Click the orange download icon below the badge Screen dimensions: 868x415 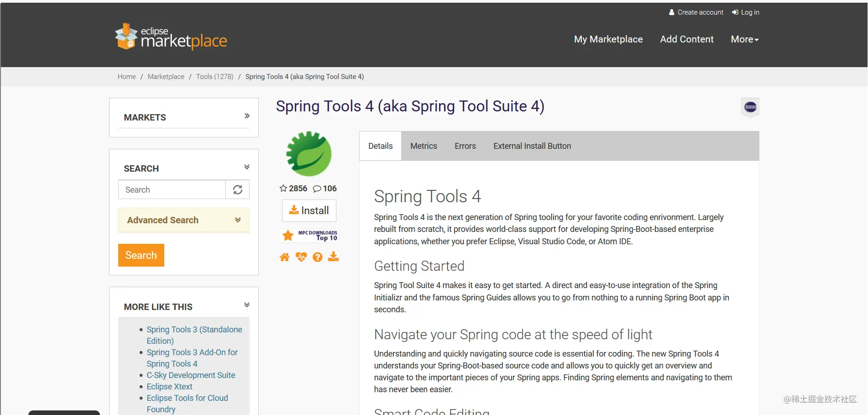coord(334,257)
